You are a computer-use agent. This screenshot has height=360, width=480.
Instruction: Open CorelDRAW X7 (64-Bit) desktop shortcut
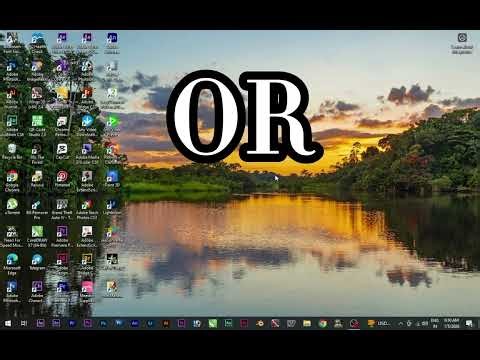click(37, 237)
